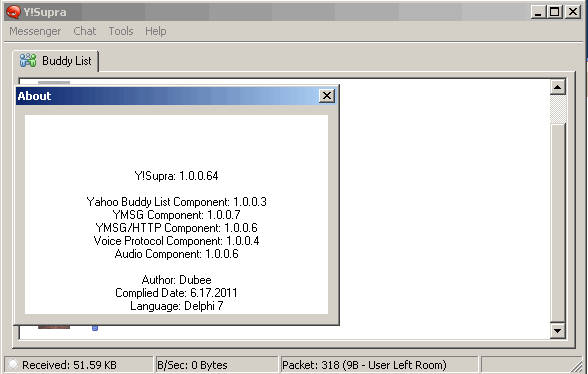This screenshot has height=374, width=588.
Task: Click the Voice Protocol Component: 1.0.0.4 line
Action: pyautogui.click(x=176, y=241)
